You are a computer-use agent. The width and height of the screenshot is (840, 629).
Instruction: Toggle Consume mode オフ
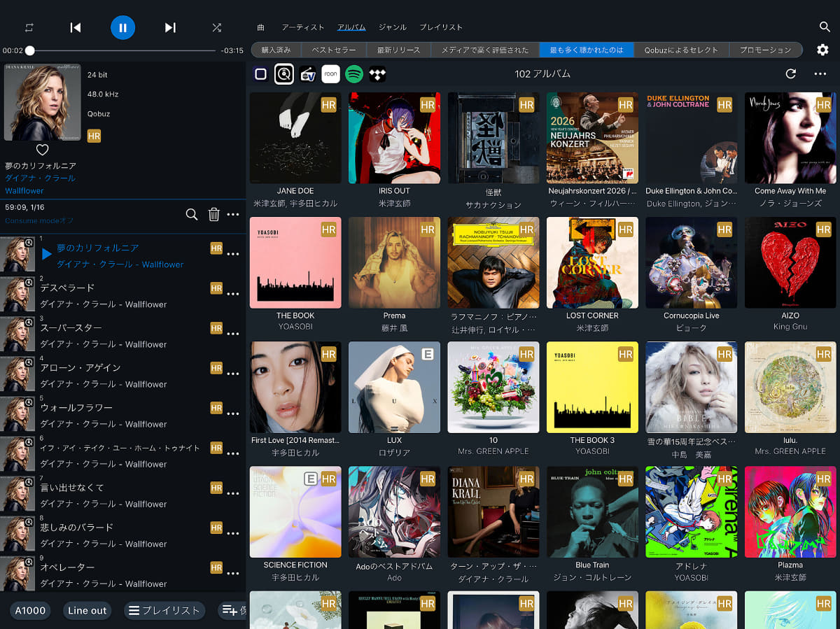39,221
